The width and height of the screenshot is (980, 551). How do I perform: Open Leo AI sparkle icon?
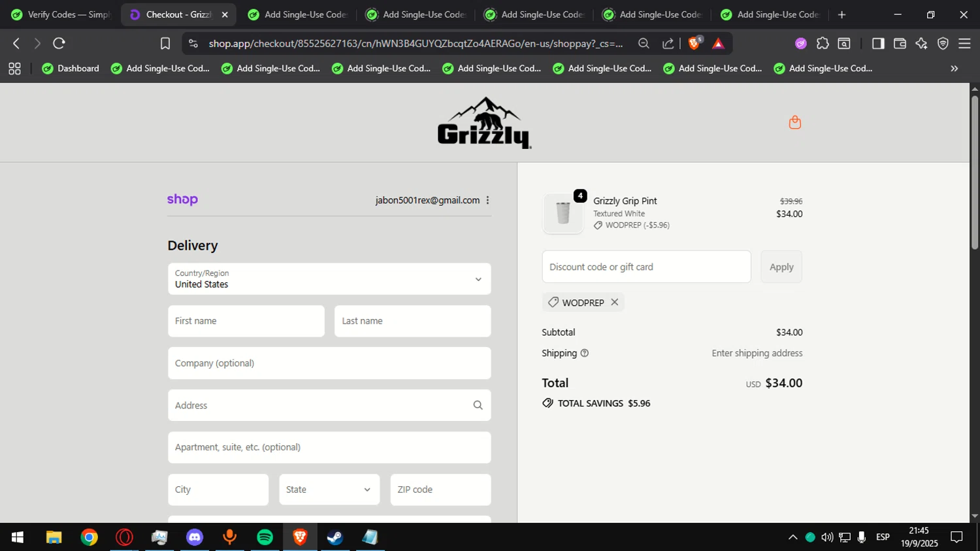coord(921,43)
